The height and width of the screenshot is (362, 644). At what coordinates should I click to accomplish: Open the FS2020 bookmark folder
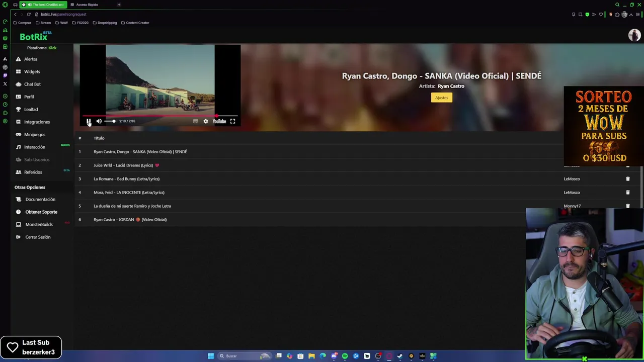point(80,23)
